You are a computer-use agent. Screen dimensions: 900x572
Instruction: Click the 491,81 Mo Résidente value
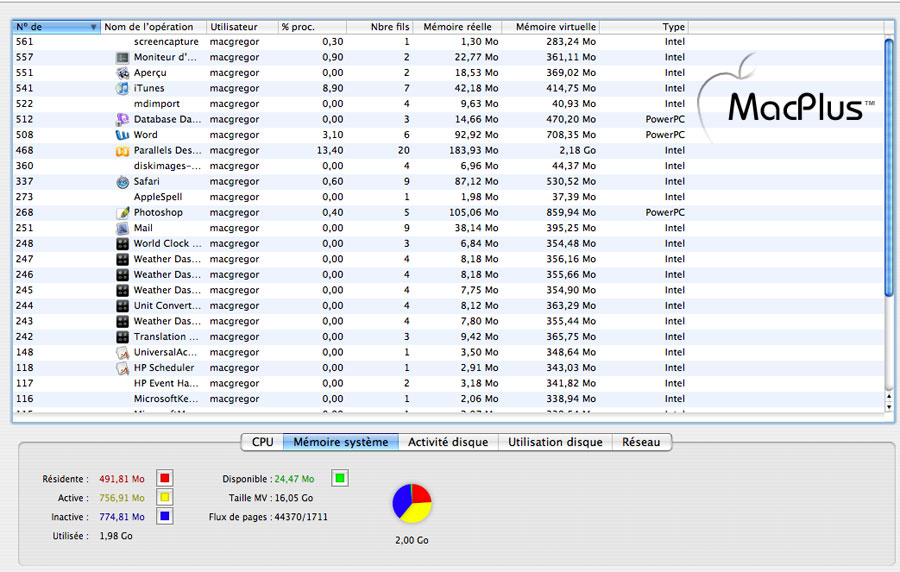122,479
